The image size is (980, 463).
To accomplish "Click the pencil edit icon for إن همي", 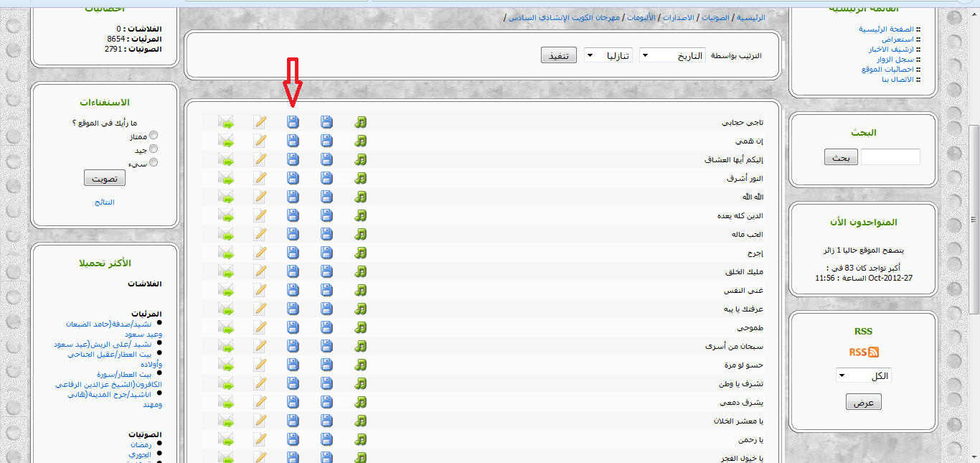I will [260, 141].
